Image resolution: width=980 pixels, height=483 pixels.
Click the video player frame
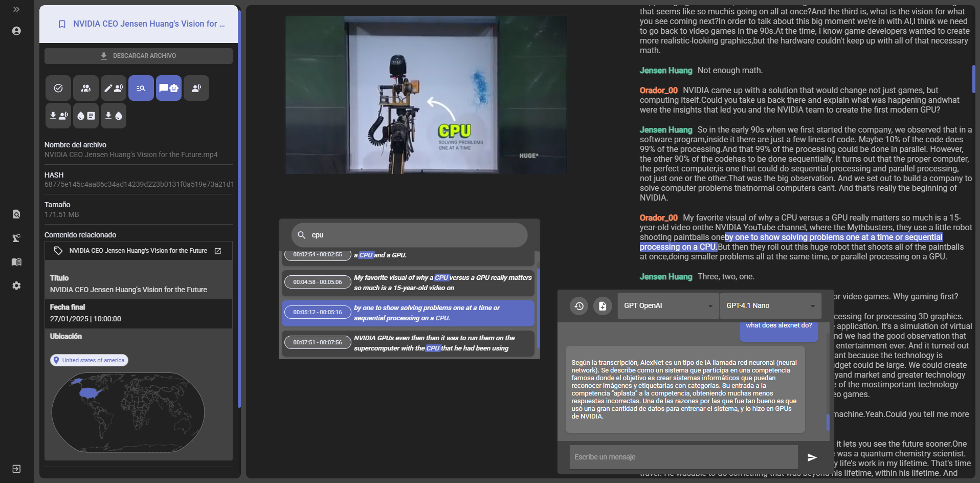(x=426, y=95)
